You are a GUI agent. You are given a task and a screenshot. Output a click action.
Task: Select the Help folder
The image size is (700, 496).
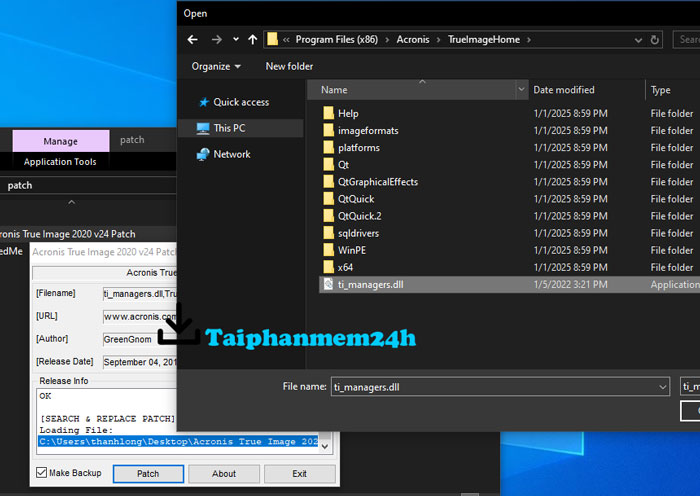[x=348, y=113]
